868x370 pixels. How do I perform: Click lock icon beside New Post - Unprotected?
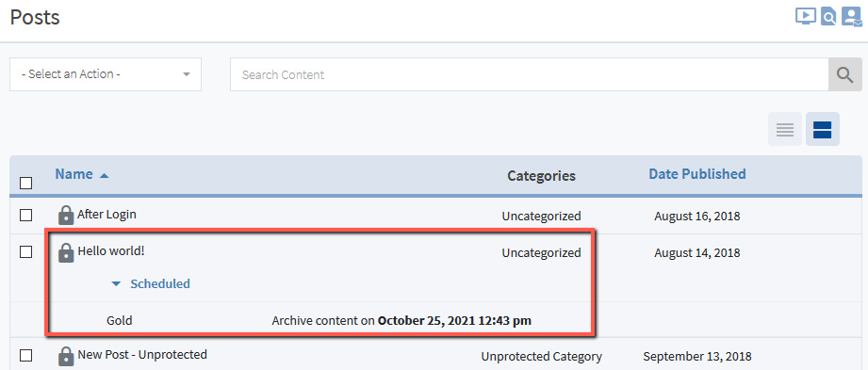[x=66, y=356]
